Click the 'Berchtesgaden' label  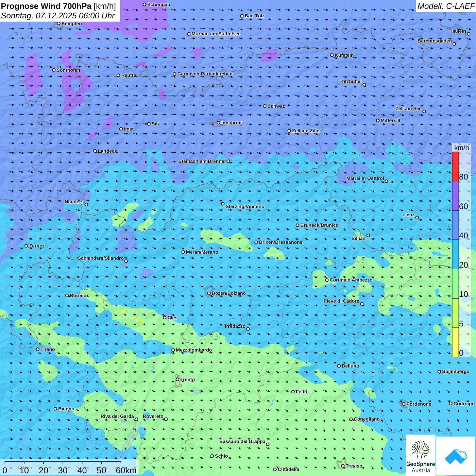(x=435, y=41)
